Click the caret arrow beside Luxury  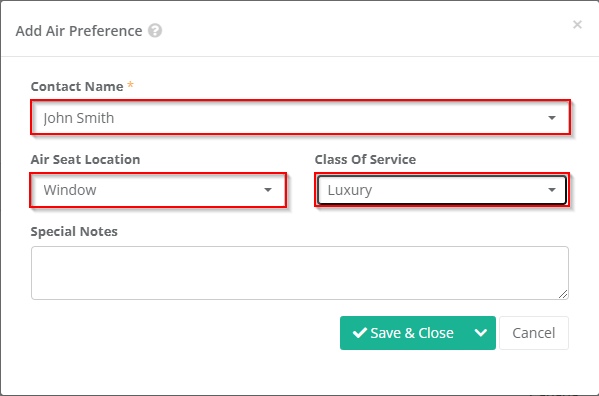coord(552,190)
